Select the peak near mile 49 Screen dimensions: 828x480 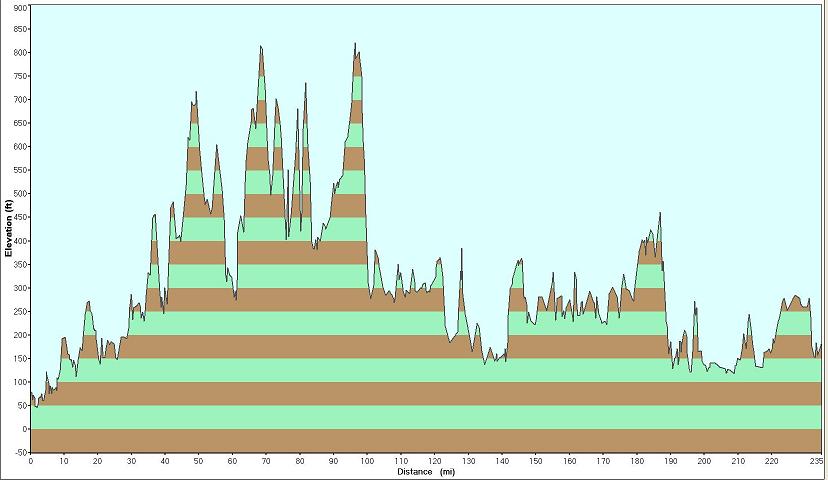pos(196,93)
